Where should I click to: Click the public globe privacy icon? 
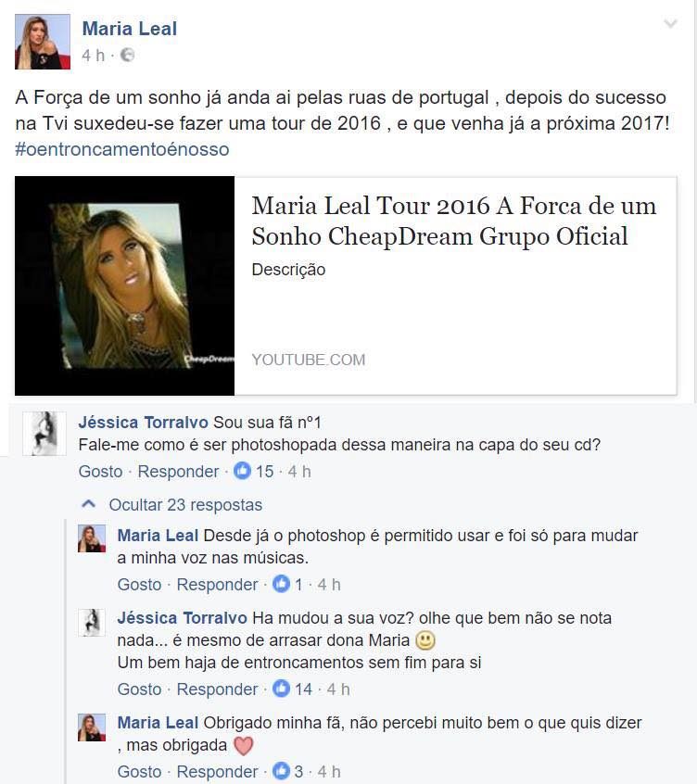tap(128, 55)
